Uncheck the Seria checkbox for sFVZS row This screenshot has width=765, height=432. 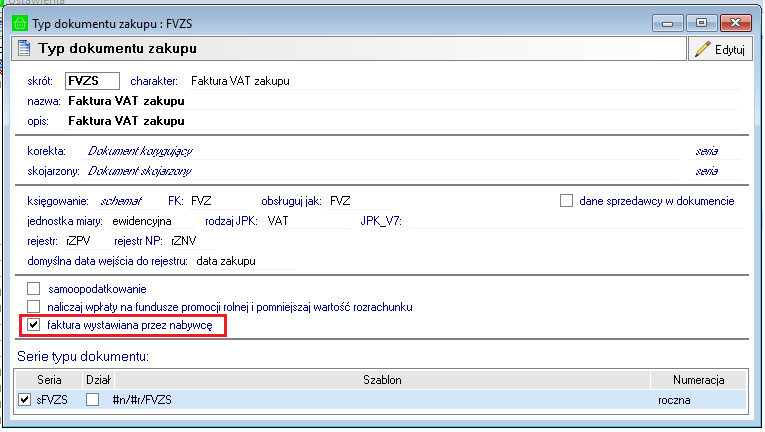point(25,399)
